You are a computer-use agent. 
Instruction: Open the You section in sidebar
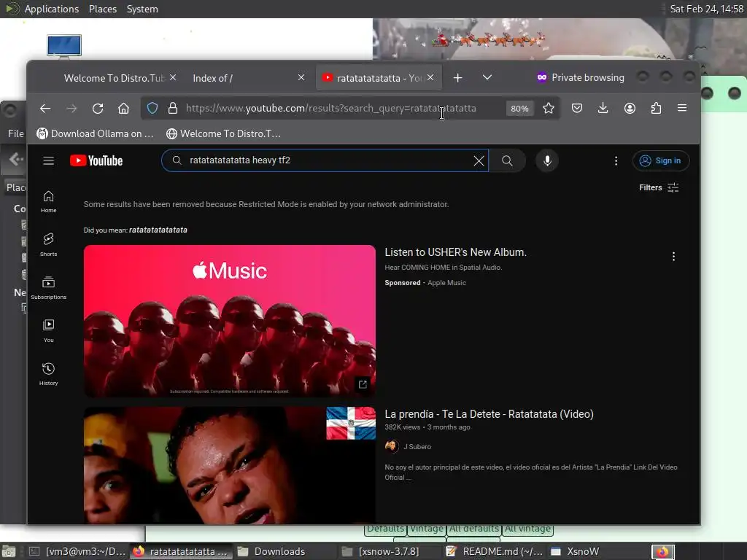pos(49,330)
